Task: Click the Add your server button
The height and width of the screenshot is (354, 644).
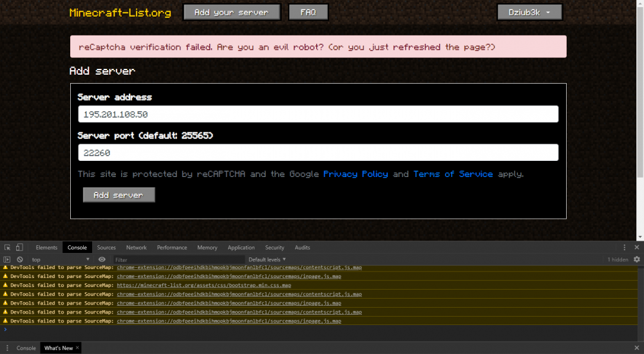Action: 232,12
